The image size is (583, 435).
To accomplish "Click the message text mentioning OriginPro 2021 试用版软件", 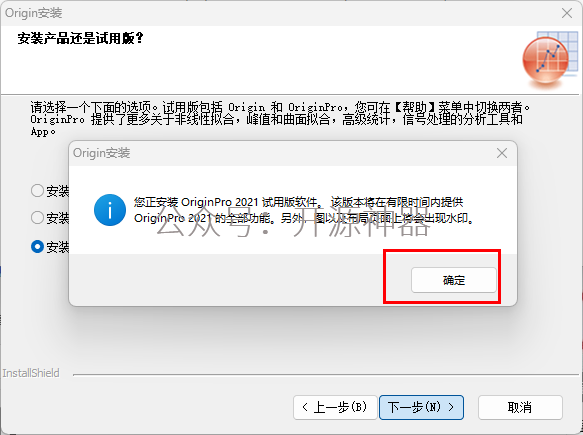I will point(304,210).
